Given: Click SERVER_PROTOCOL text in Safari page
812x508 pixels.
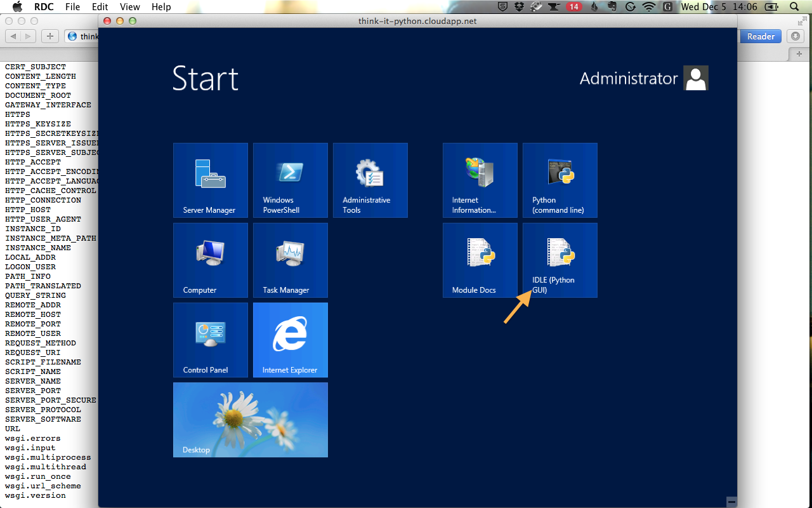Looking at the screenshot, I should 43,410.
